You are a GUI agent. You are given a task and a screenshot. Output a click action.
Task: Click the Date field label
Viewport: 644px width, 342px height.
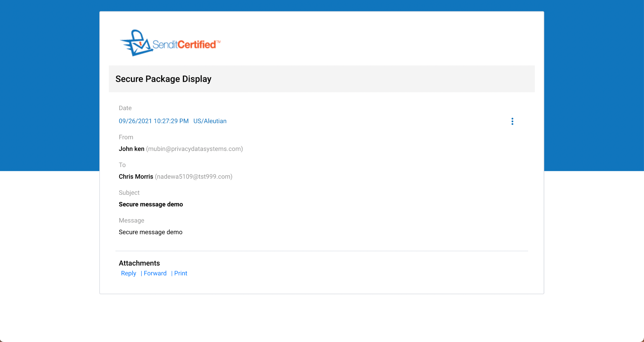click(x=125, y=108)
